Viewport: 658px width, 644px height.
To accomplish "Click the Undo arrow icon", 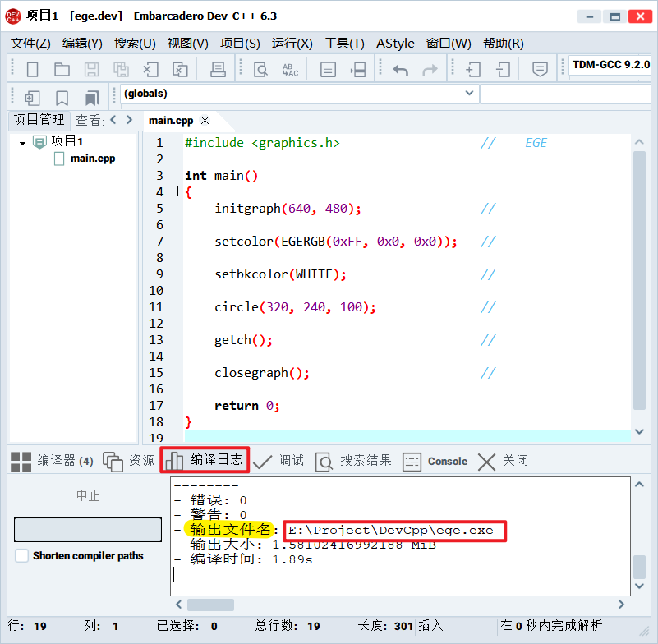I will tap(400, 70).
